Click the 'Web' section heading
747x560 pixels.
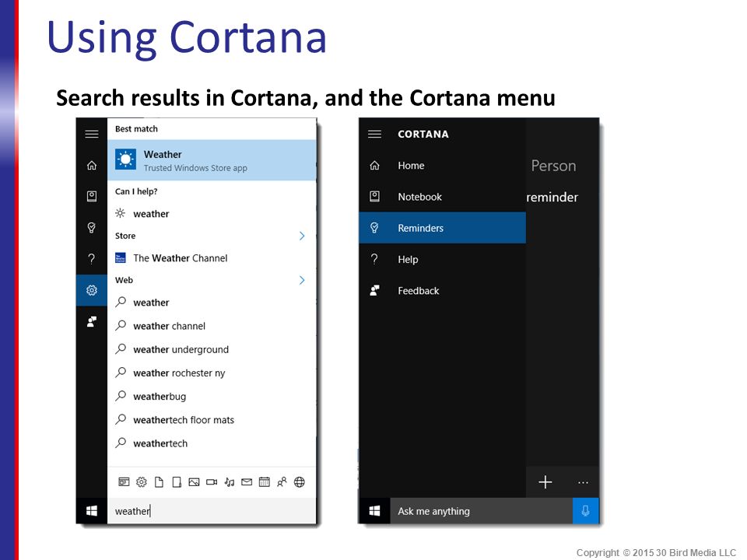(x=124, y=280)
